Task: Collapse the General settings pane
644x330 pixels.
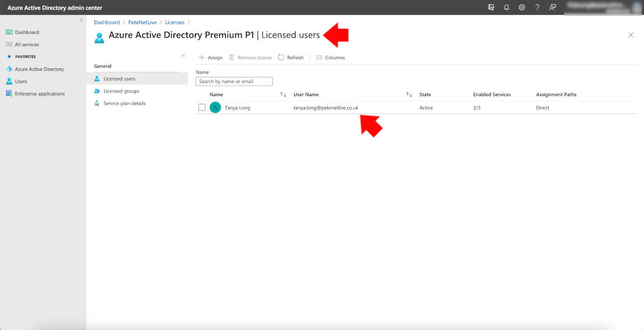Action: [x=184, y=55]
